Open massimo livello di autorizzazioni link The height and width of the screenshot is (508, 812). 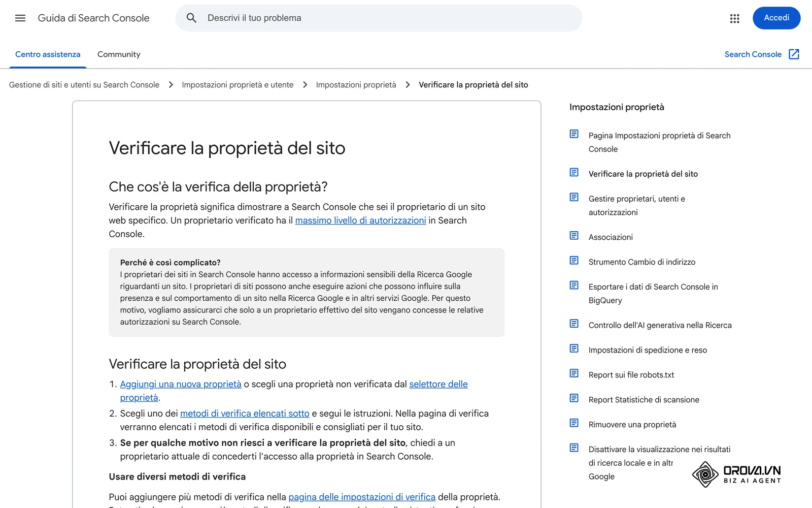tap(360, 220)
